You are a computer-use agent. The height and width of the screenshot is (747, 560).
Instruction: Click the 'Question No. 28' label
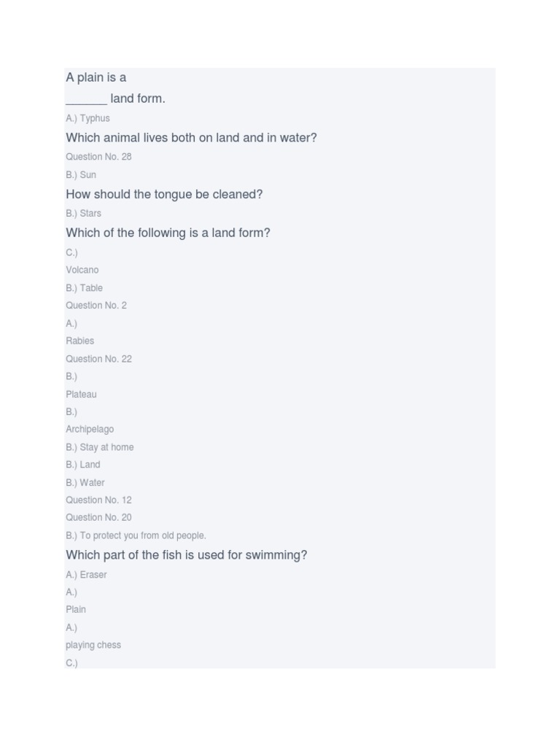point(98,157)
